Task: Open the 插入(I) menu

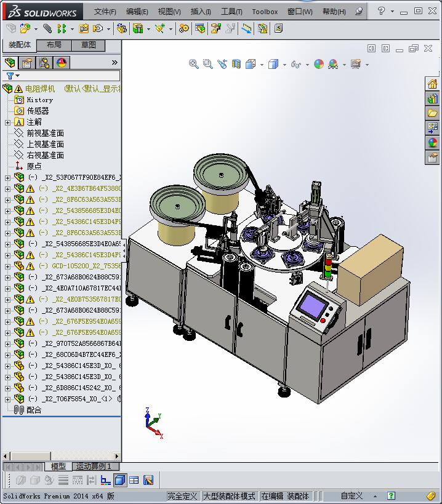Action: click(x=201, y=12)
